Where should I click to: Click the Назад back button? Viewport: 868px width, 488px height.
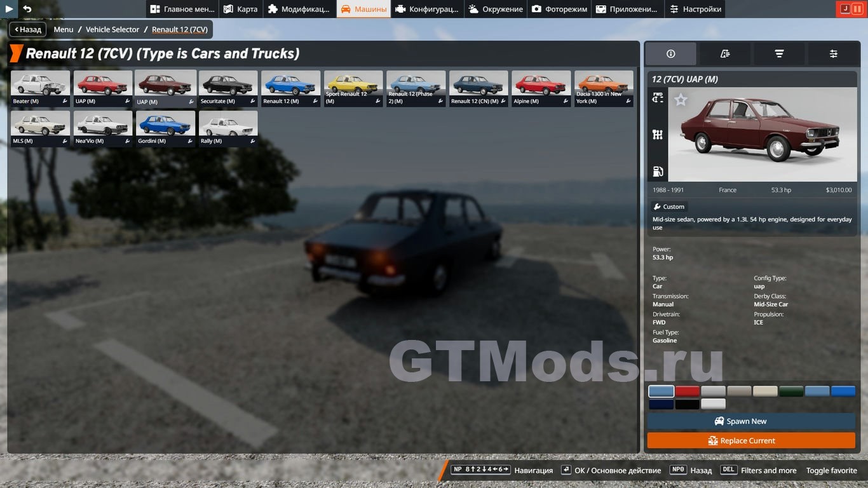pos(27,29)
